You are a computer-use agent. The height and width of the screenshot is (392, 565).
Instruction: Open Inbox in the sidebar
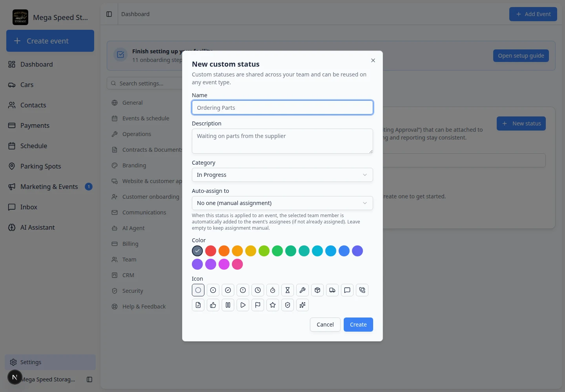pos(50,207)
